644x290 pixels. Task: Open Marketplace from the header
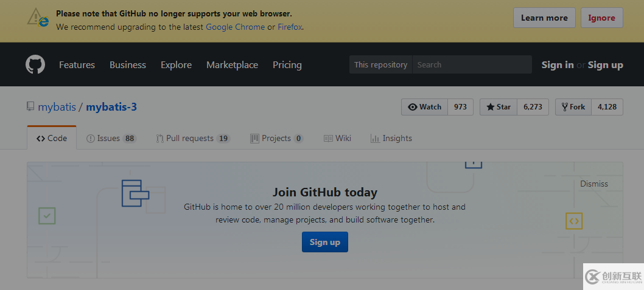(232, 65)
